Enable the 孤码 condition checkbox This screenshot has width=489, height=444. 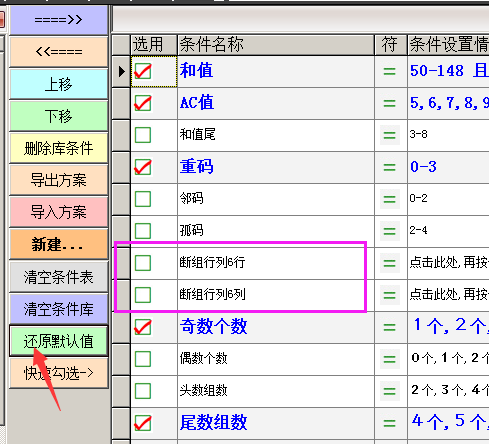pos(143,231)
